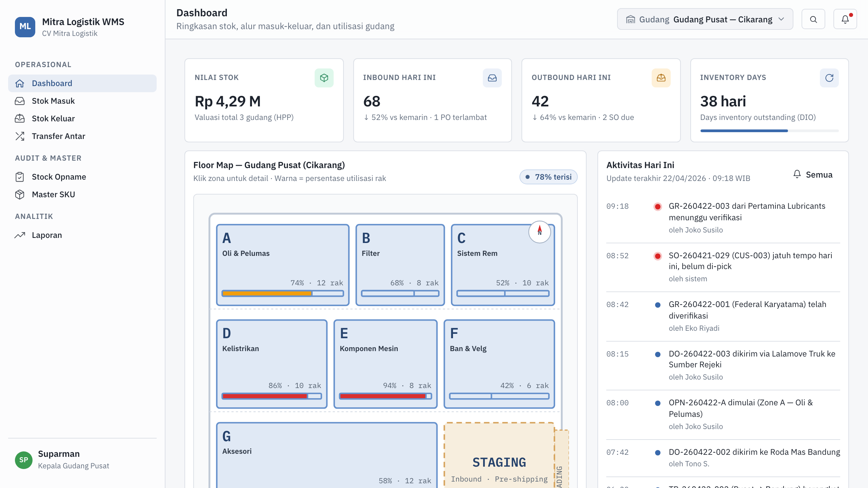Open activity DO-260422-003 via Lalamove Truk
Image resolution: width=868 pixels, height=488 pixels.
(723, 365)
